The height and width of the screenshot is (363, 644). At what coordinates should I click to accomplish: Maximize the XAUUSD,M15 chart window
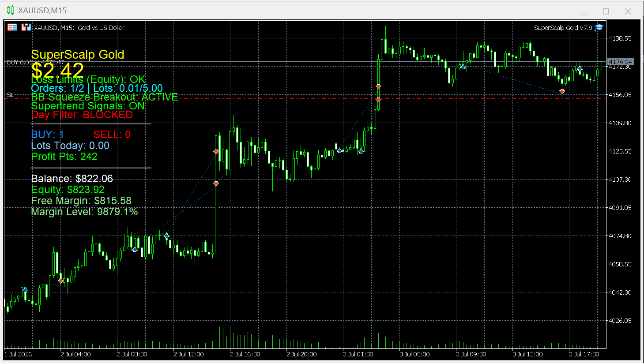pyautogui.click(x=606, y=11)
